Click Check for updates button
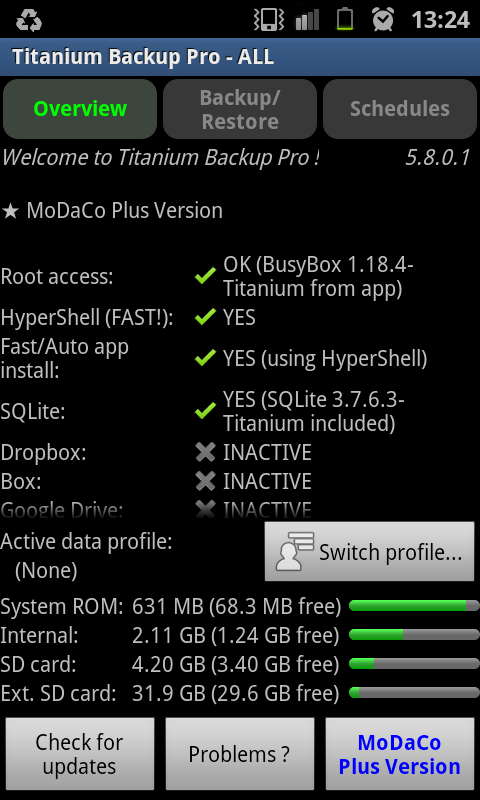The height and width of the screenshot is (800, 480). pyautogui.click(x=80, y=754)
